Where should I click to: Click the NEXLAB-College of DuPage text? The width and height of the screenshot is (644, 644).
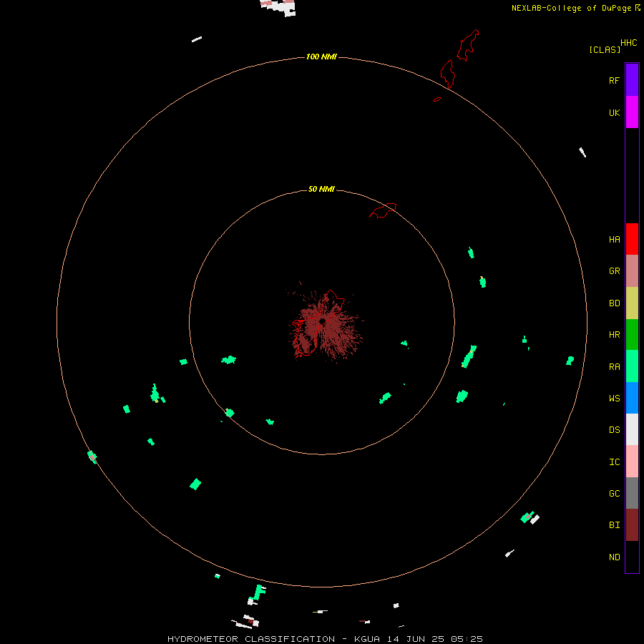point(572,8)
